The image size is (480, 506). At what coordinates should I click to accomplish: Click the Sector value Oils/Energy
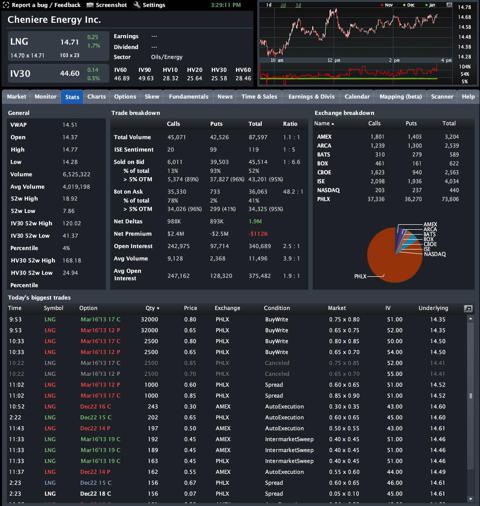[167, 57]
